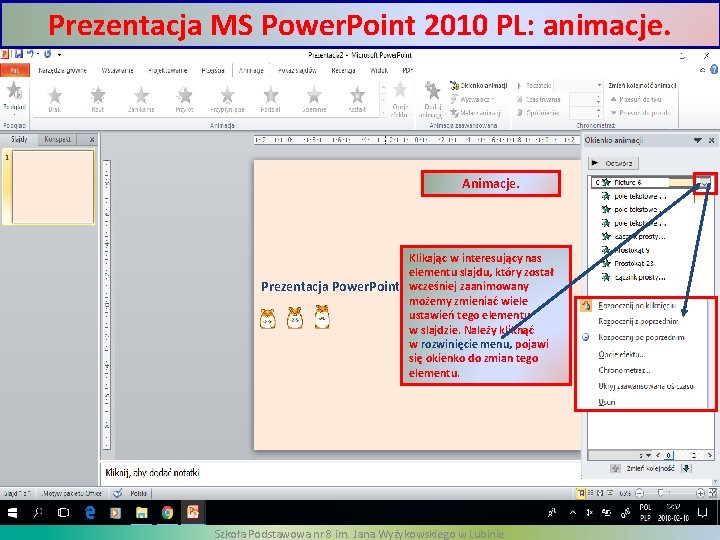Switch to Projektowanie ribbon tab
The width and height of the screenshot is (720, 540).
[168, 70]
